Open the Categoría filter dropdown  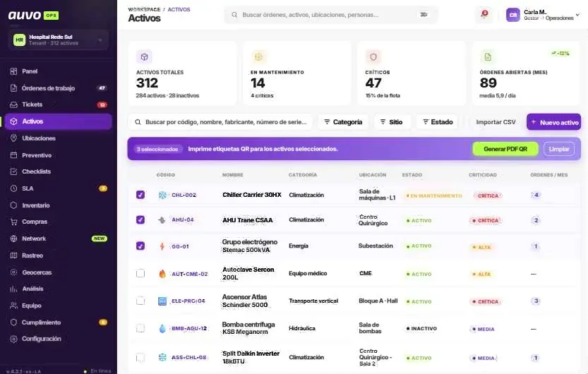click(x=343, y=122)
